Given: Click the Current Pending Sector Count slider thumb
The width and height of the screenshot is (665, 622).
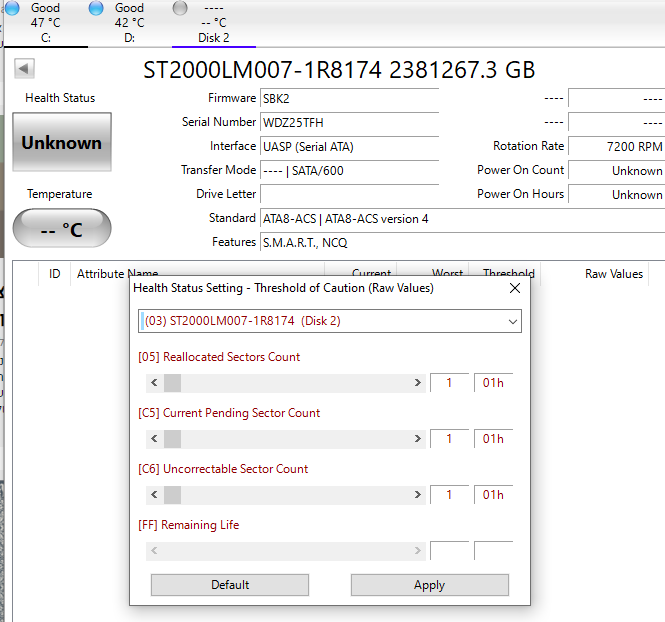Looking at the screenshot, I should coord(173,439).
